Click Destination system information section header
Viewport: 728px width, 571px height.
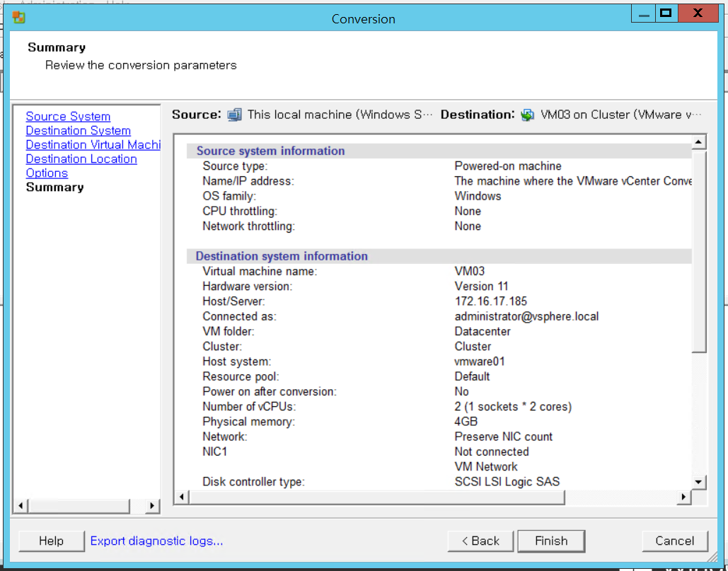tap(439, 256)
